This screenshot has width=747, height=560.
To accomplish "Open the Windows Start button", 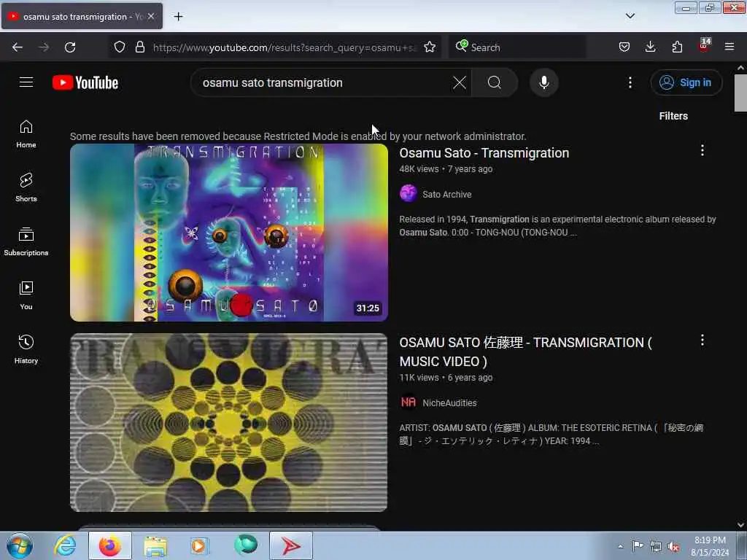I will click(20, 545).
